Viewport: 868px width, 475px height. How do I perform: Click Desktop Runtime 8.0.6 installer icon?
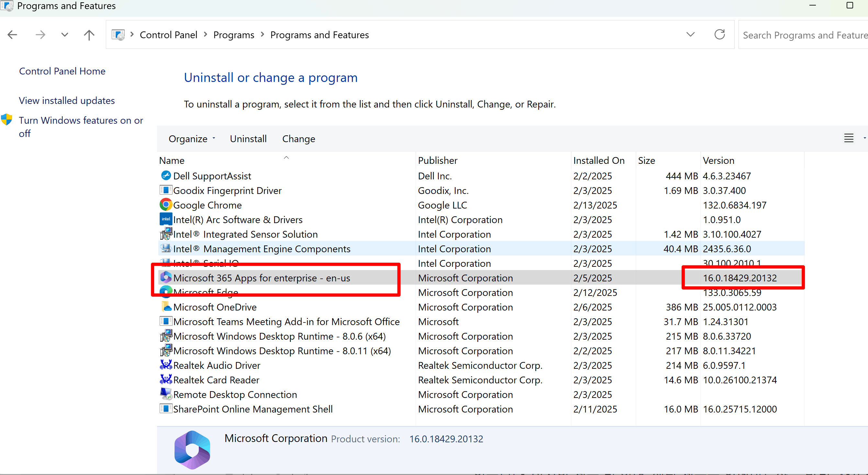coord(166,335)
